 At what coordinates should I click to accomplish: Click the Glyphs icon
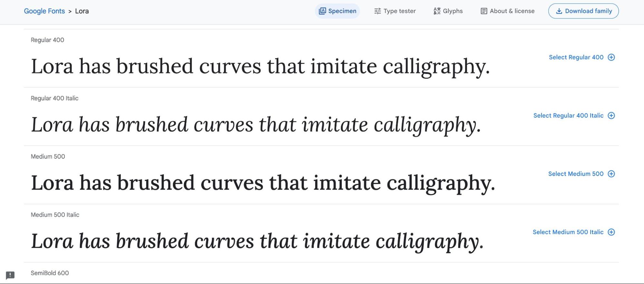(x=437, y=11)
